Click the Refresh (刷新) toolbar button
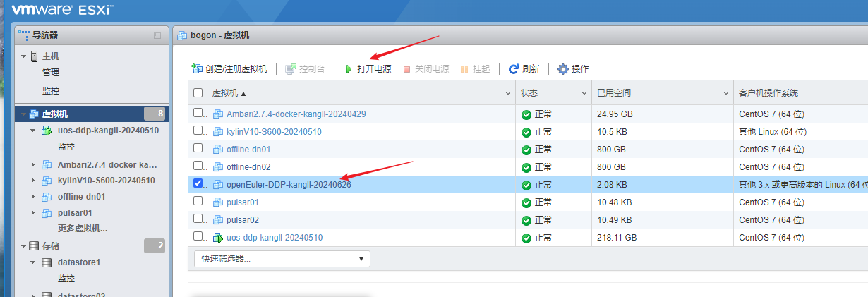 click(x=524, y=69)
